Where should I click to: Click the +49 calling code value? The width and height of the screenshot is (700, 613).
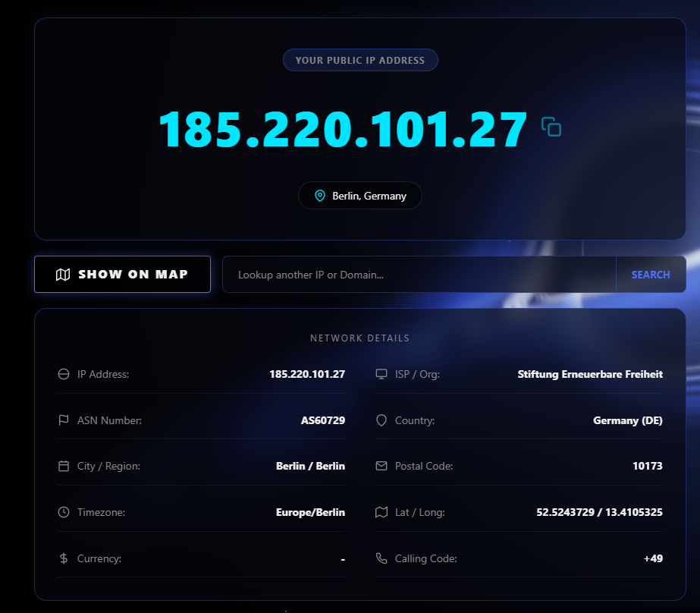click(x=653, y=558)
